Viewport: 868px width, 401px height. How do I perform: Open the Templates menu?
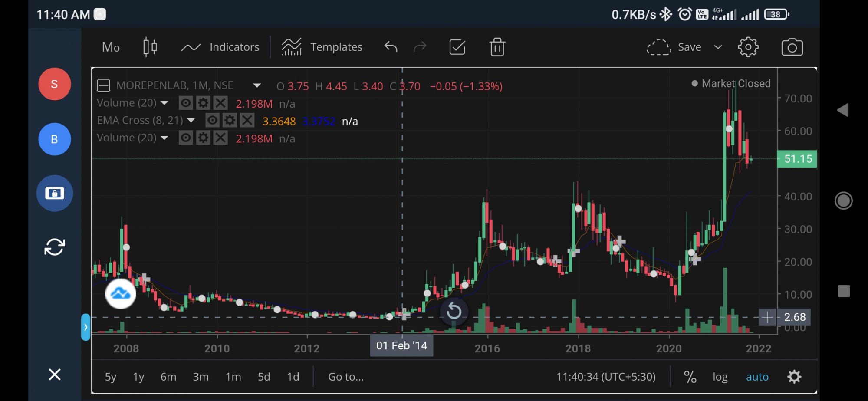pyautogui.click(x=322, y=47)
